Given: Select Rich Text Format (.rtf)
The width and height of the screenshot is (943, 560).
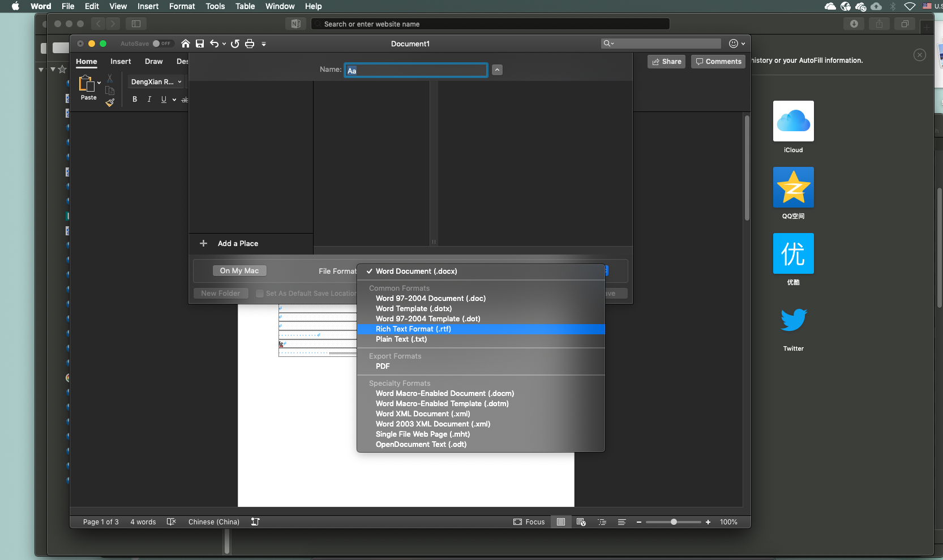Looking at the screenshot, I should click(x=481, y=329).
